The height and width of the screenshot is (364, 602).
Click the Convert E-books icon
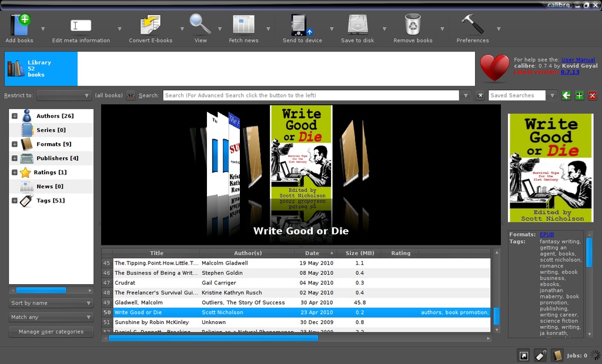[150, 25]
